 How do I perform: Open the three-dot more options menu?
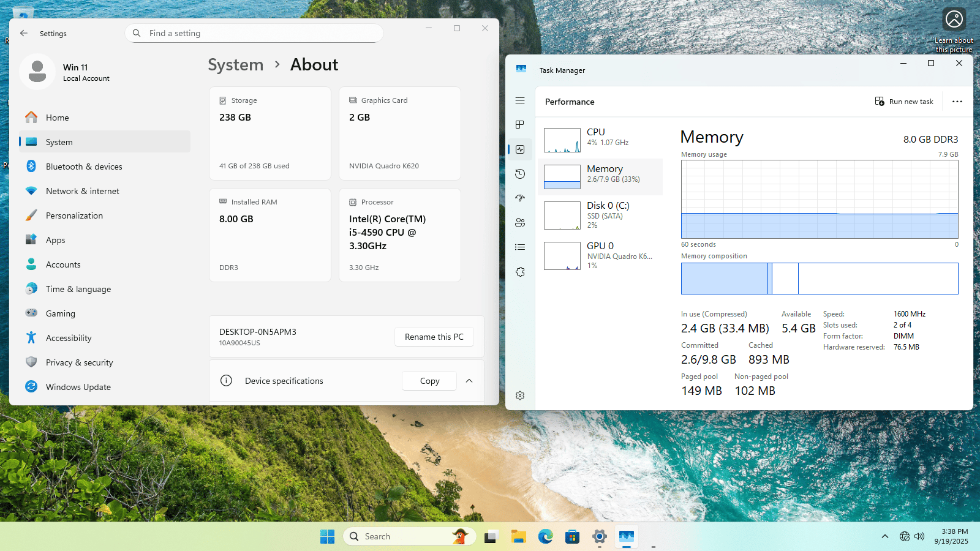957,102
